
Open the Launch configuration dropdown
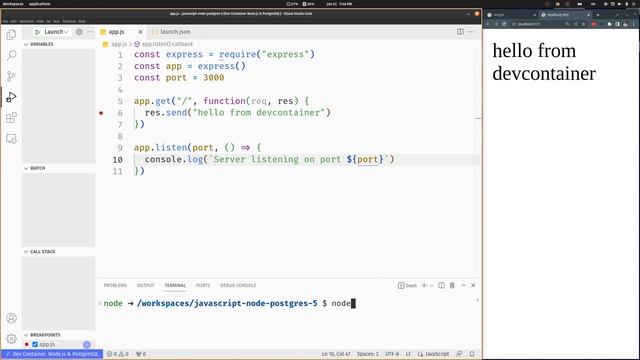(x=56, y=32)
